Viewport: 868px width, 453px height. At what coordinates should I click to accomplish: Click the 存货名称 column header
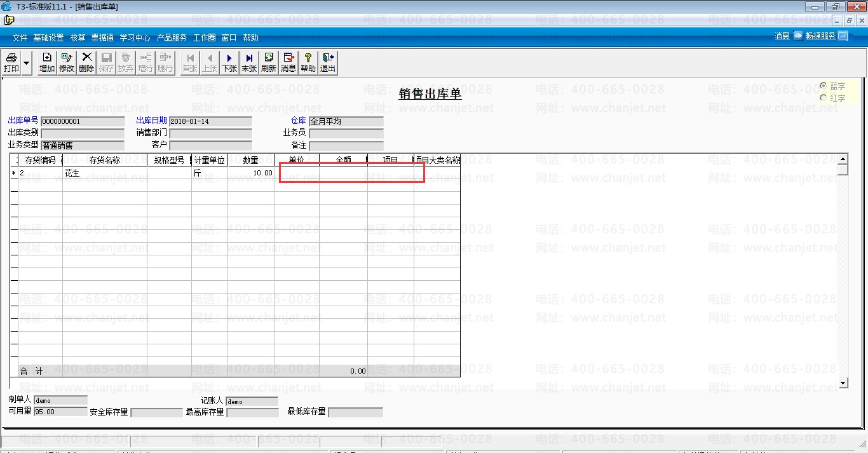(x=105, y=160)
